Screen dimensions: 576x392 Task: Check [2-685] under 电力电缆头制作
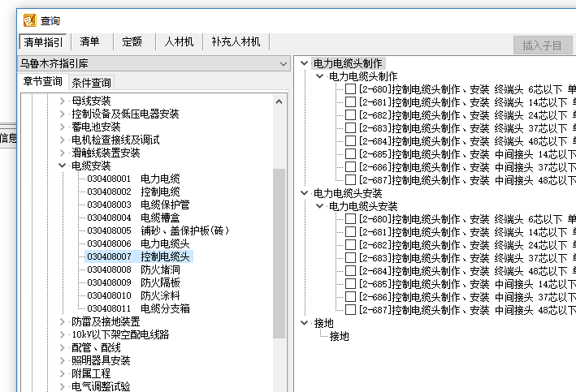point(351,154)
